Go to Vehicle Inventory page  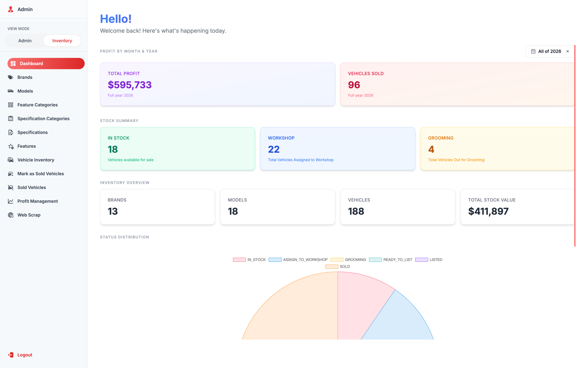[x=46, y=160]
